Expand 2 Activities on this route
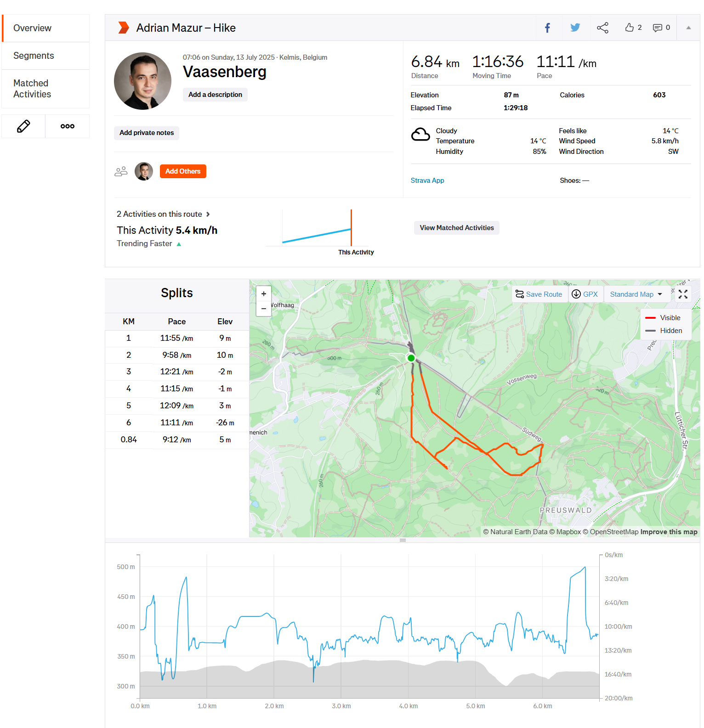This screenshot has width=704, height=728. pyautogui.click(x=163, y=214)
